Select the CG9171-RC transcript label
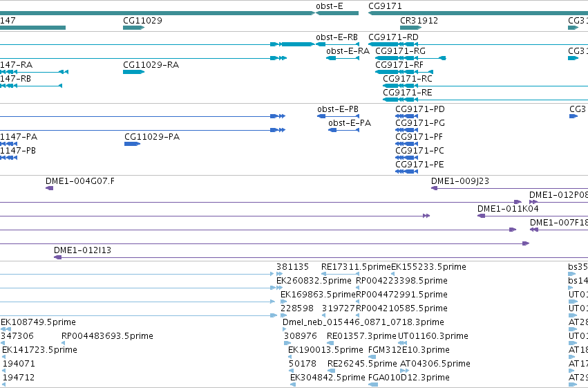This screenshot has height=388, width=588. 408,79
